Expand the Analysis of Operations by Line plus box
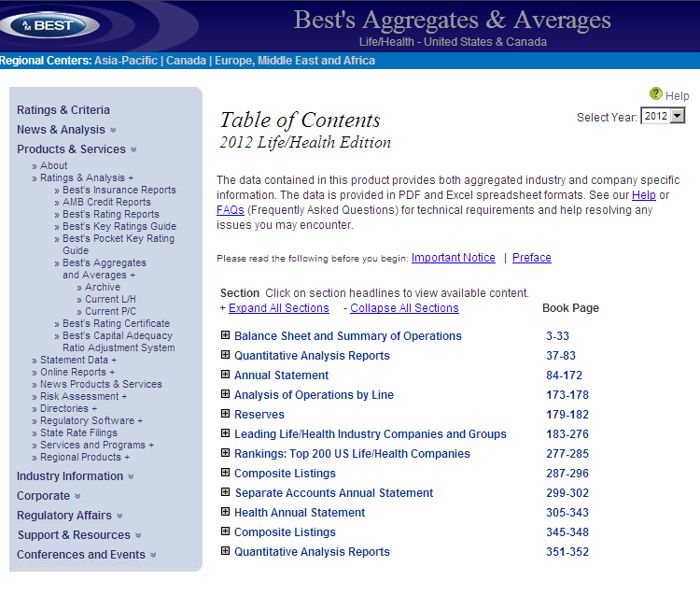The width and height of the screenshot is (700, 595). coord(226,394)
